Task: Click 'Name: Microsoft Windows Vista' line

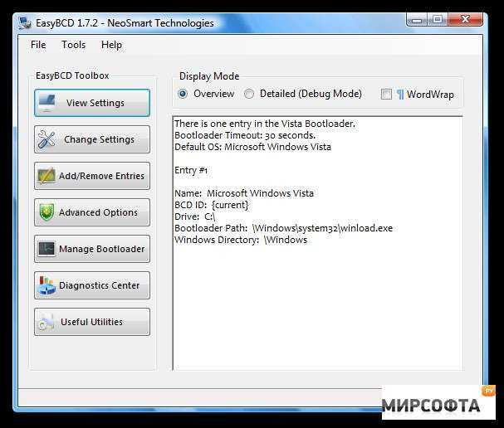Action: click(x=244, y=193)
